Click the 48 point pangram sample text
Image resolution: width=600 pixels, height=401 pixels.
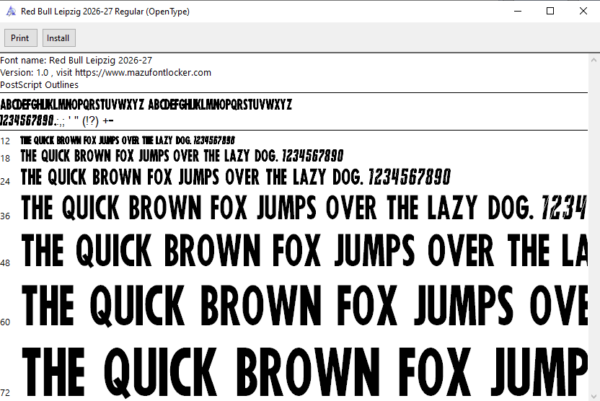(305, 250)
